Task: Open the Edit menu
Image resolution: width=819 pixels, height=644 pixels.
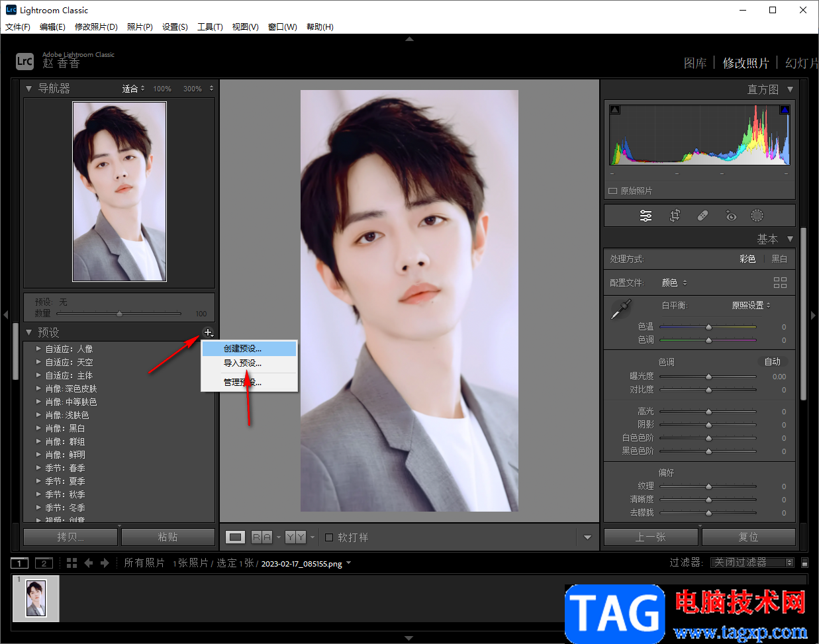Action: (52, 27)
